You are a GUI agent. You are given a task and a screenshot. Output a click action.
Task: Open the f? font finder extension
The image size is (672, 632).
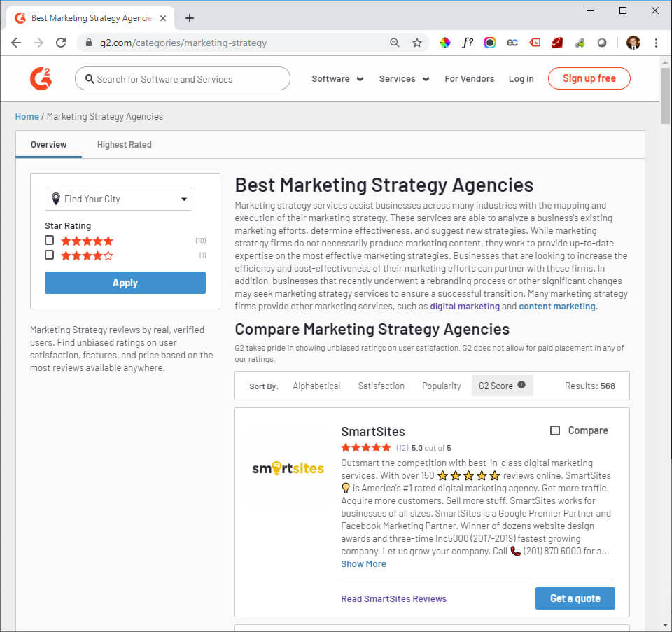point(468,43)
